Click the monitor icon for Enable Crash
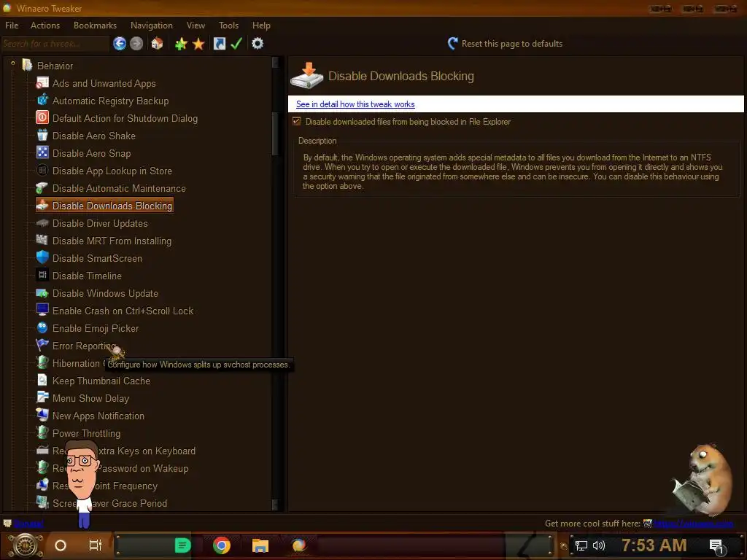This screenshot has width=747, height=560. click(42, 311)
